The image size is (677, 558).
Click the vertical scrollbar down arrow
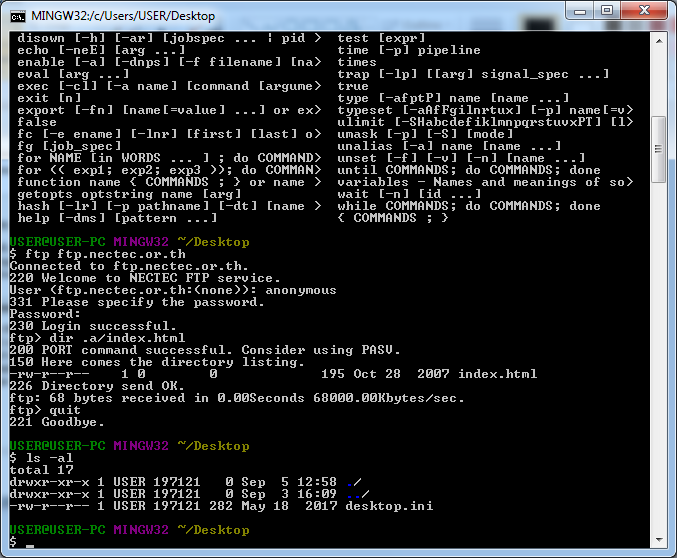pos(658,525)
